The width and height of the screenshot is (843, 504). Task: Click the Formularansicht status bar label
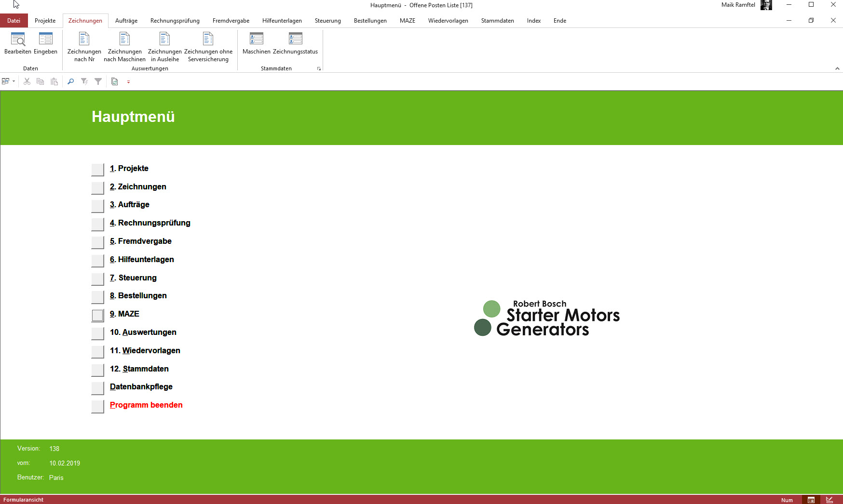tap(23, 500)
